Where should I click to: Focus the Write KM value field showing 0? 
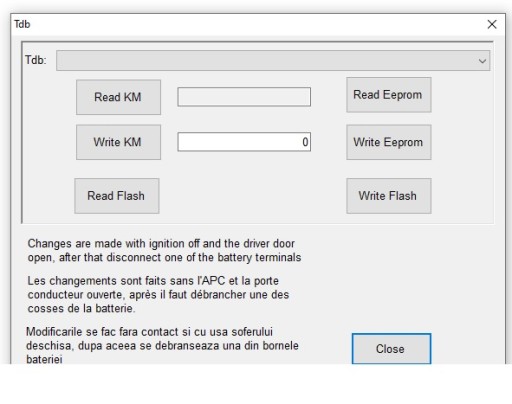pyautogui.click(x=244, y=142)
